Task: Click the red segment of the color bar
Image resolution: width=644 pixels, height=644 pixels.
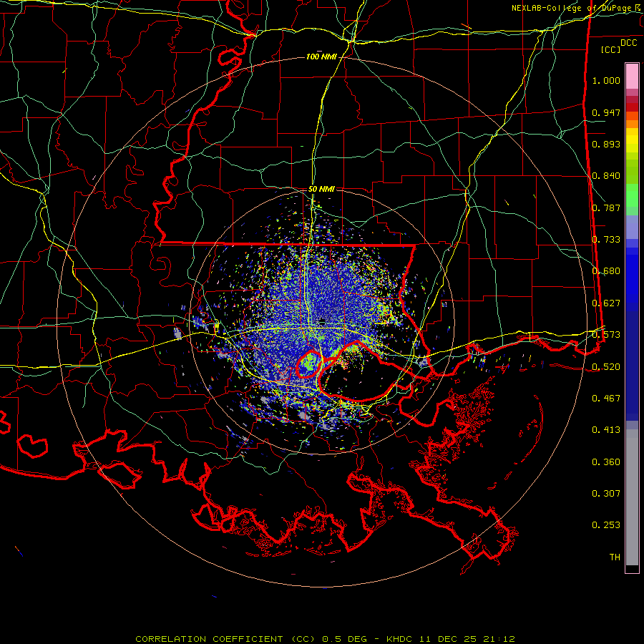Action: tap(632, 107)
